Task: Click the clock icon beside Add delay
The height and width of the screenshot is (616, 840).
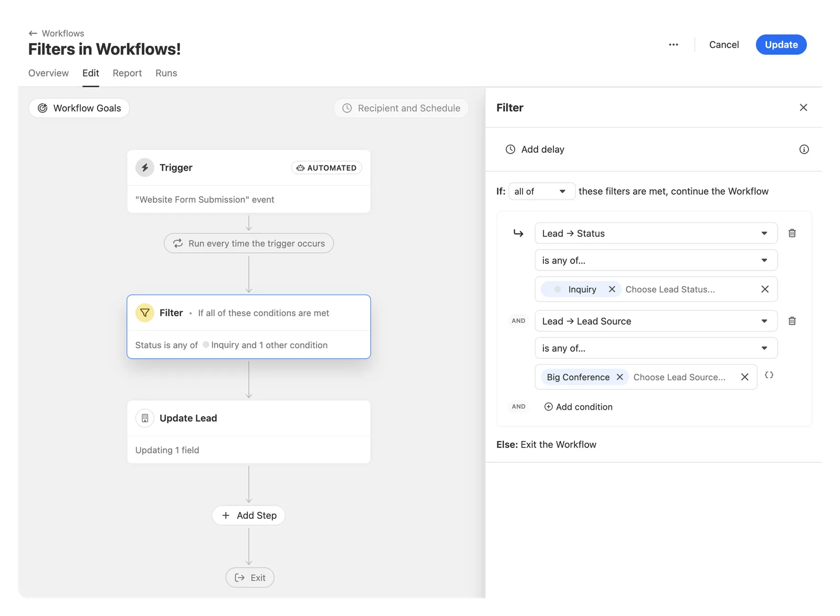Action: pyautogui.click(x=510, y=149)
